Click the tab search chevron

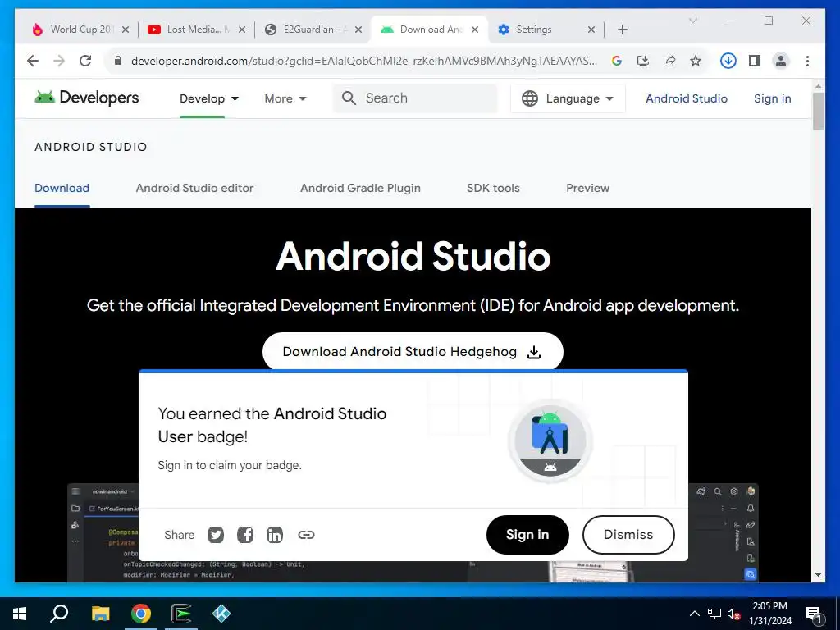(x=692, y=21)
